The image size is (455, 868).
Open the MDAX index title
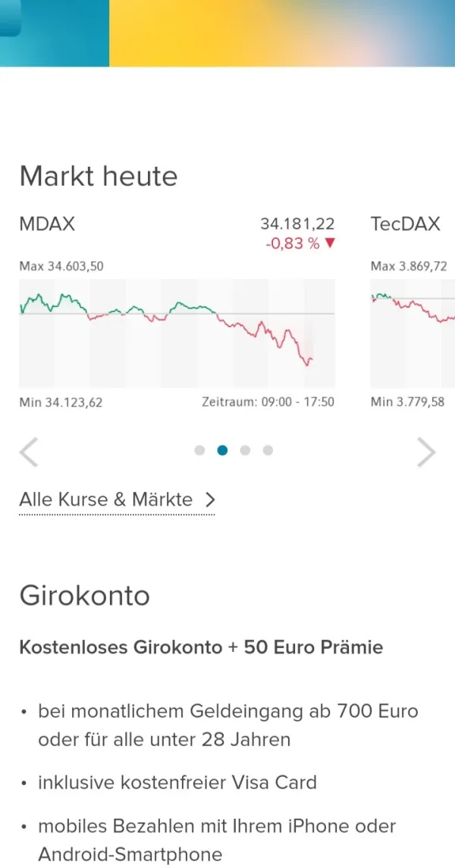[47, 224]
